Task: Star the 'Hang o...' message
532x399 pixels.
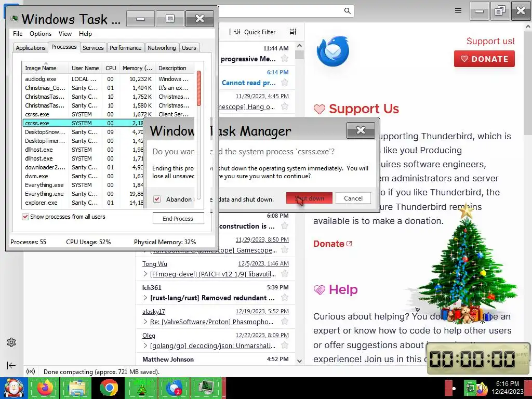Action: click(x=285, y=107)
